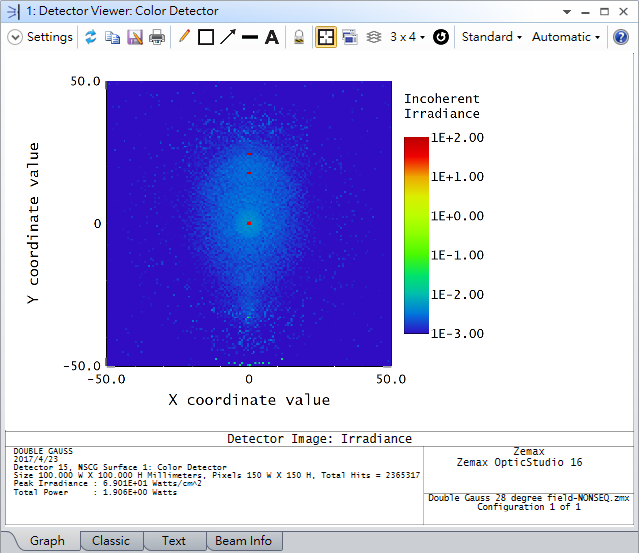Click the Save As image icon

point(135,37)
